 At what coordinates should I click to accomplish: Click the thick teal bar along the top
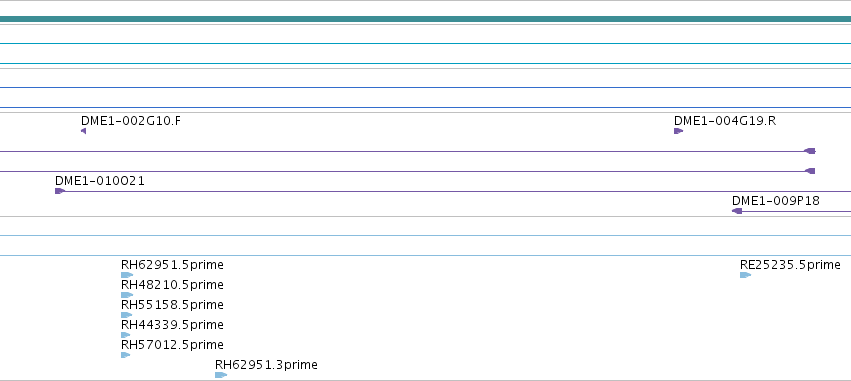[426, 20]
